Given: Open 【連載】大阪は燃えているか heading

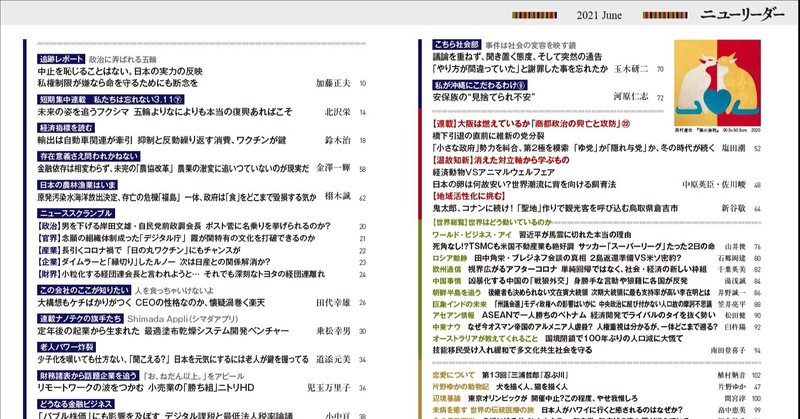Looking at the screenshot, I should 531,124.
